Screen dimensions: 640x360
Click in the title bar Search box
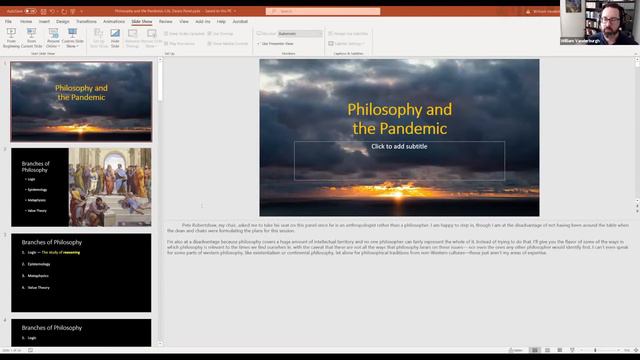(x=323, y=11)
